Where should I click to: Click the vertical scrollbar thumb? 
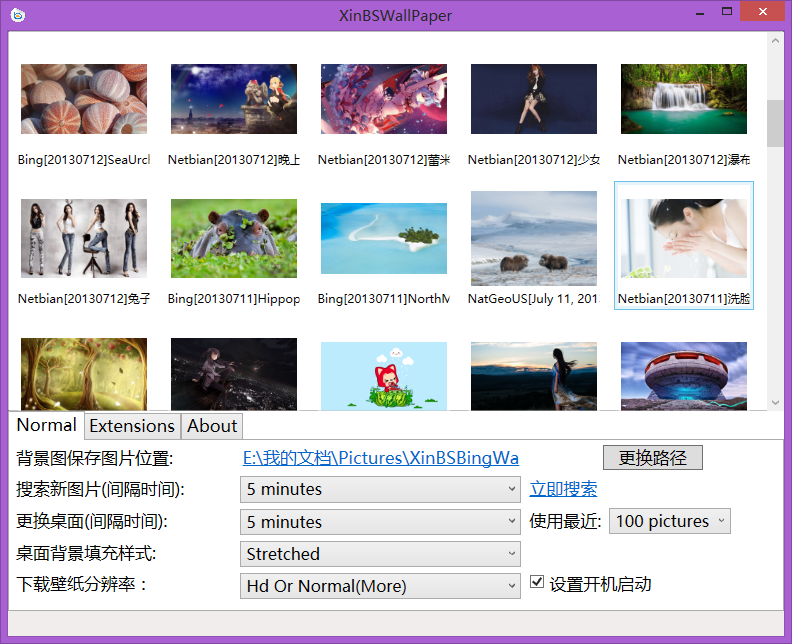pos(775,123)
